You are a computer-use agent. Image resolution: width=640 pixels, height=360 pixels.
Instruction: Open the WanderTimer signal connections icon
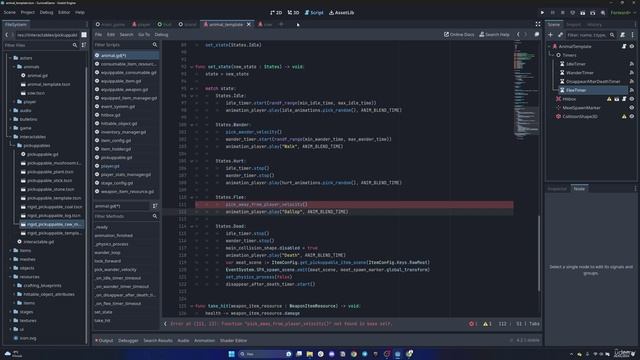coord(632,73)
